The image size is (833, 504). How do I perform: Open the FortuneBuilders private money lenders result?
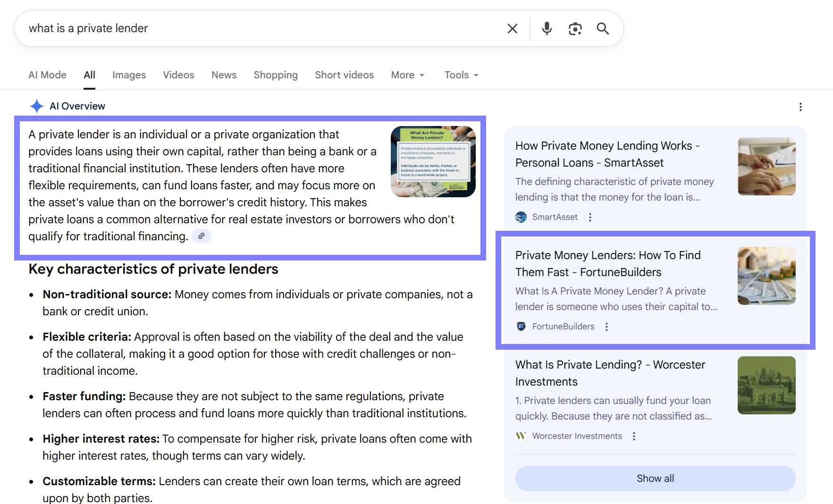point(608,263)
